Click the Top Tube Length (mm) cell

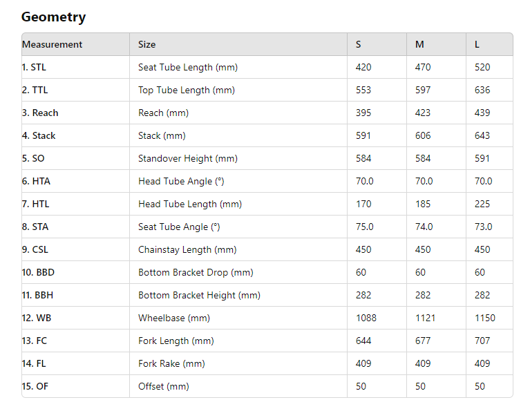coord(187,90)
